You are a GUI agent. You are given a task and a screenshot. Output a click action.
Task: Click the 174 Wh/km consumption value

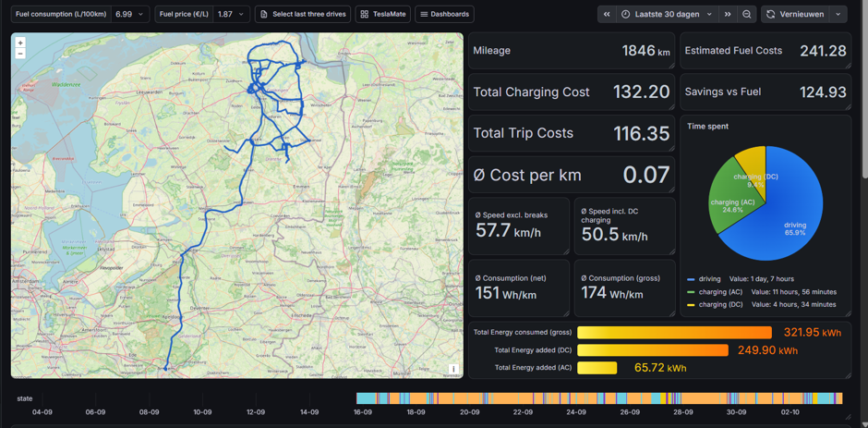click(x=612, y=293)
